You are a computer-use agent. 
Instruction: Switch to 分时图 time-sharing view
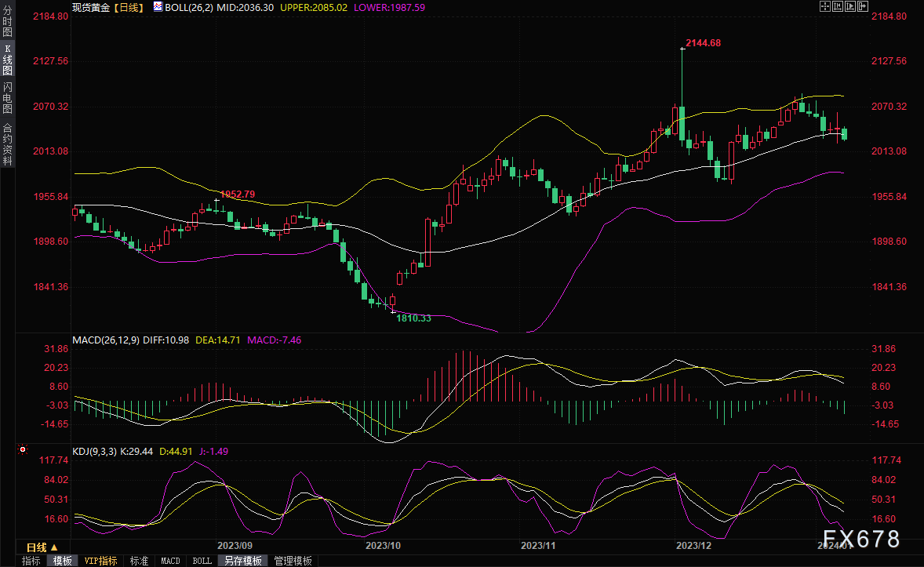[x=7, y=21]
